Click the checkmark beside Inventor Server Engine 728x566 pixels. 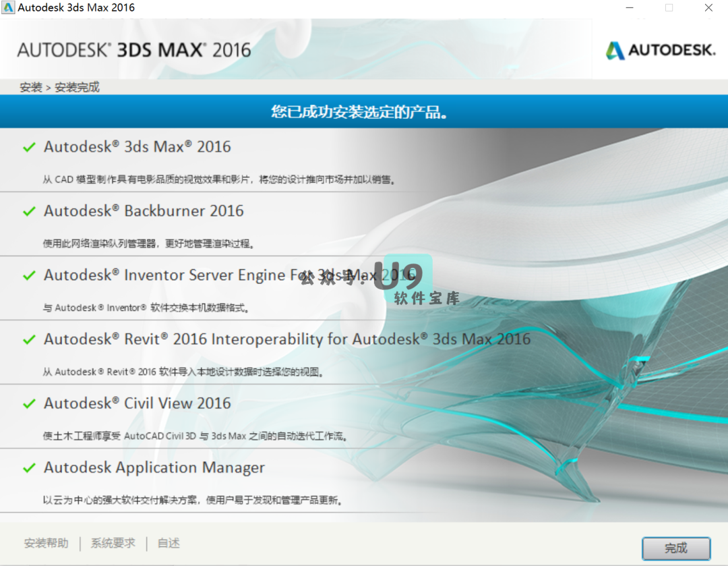pos(29,275)
